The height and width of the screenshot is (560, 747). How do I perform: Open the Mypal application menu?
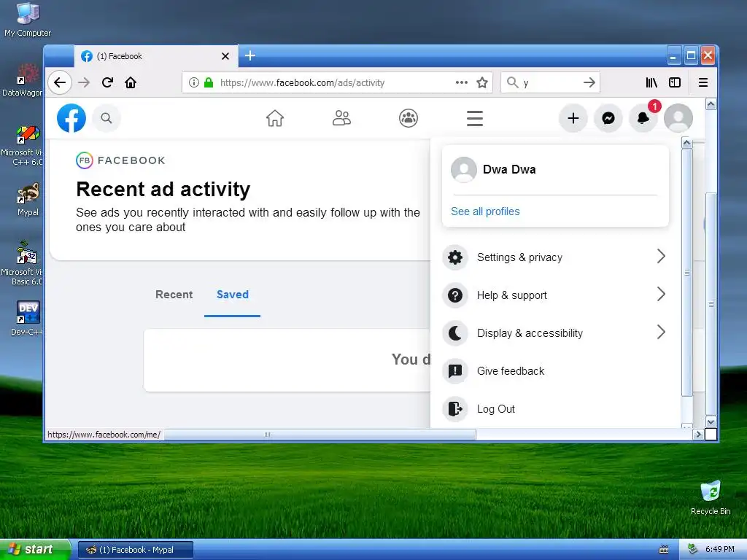pos(703,82)
